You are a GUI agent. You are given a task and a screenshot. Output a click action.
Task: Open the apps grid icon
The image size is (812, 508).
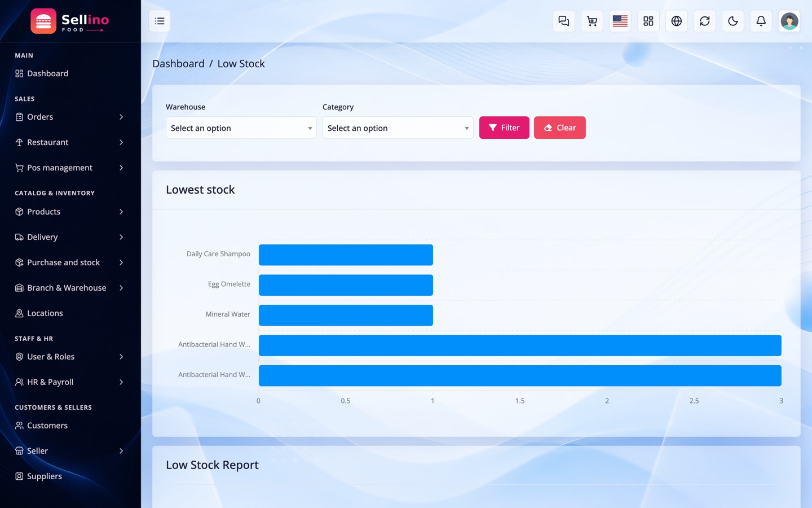pos(648,21)
